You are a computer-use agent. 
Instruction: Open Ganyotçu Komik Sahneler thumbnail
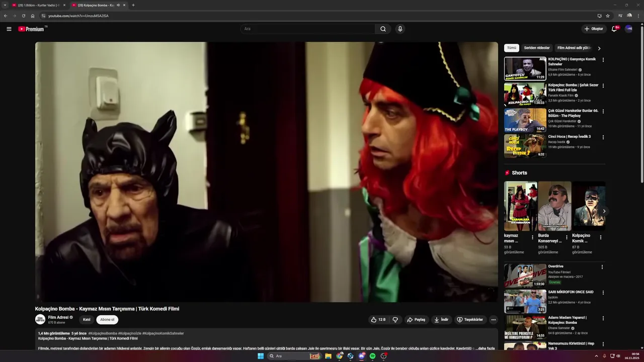coord(525,68)
